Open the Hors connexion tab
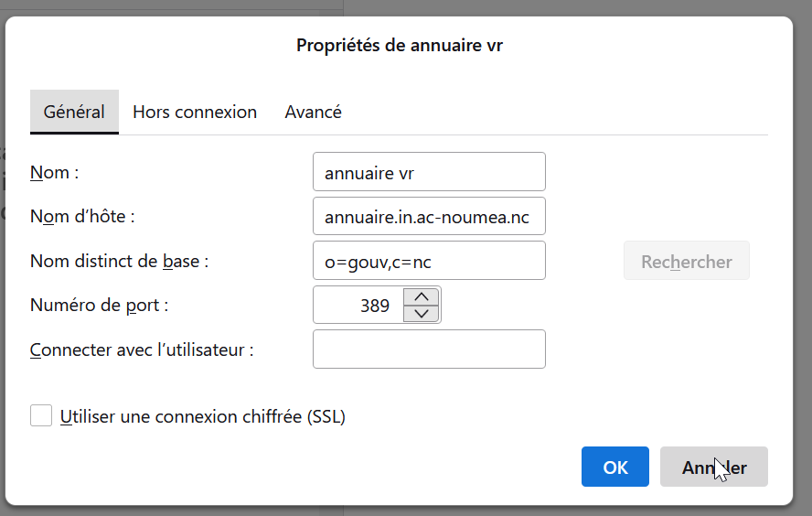The height and width of the screenshot is (516, 812). pyautogui.click(x=195, y=113)
